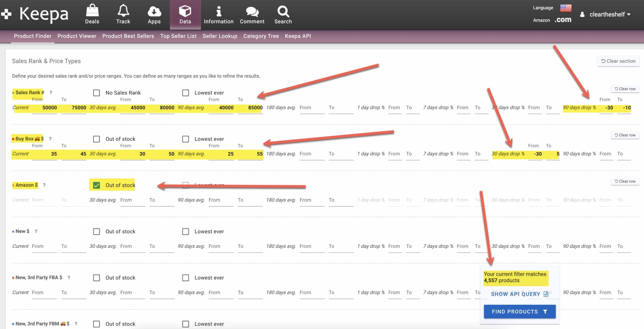
Task: Switch to Keepa API tab
Action: pos(298,36)
